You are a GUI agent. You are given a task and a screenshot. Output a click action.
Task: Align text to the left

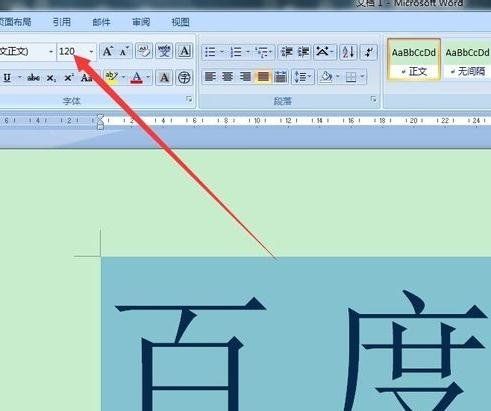(210, 77)
